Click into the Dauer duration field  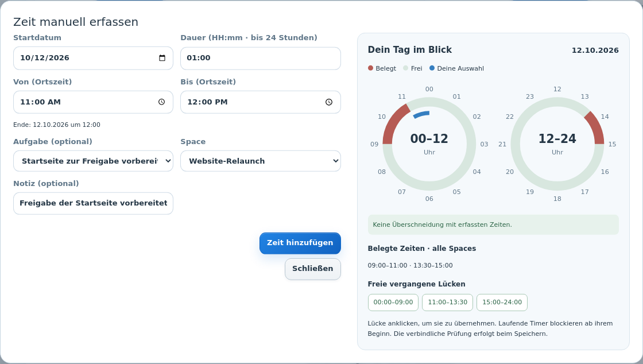tap(261, 58)
